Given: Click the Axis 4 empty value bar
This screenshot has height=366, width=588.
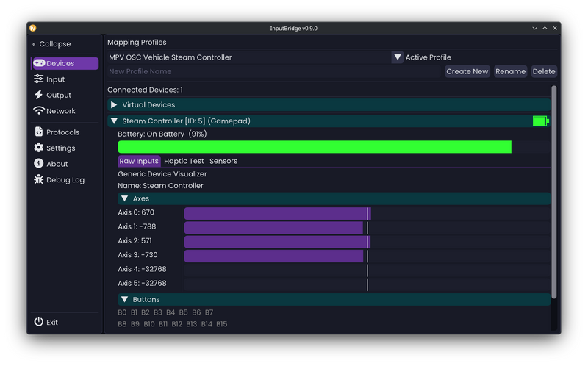Looking at the screenshot, I should tap(367, 270).
